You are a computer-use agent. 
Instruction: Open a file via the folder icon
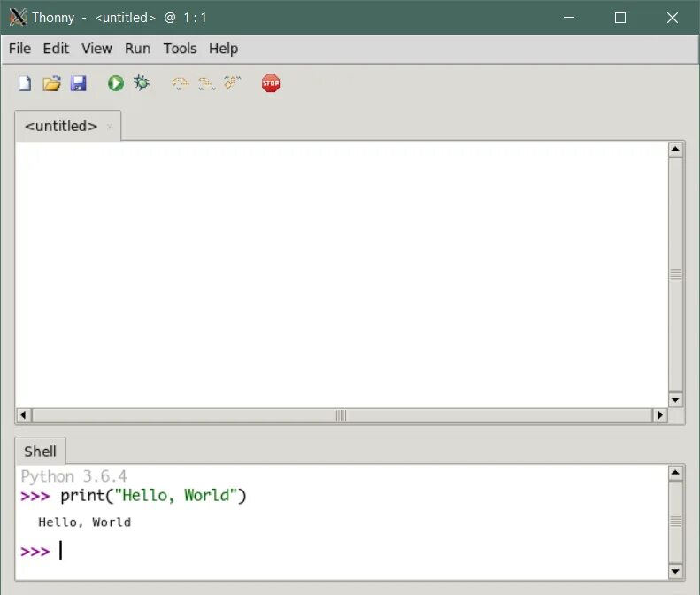[52, 83]
